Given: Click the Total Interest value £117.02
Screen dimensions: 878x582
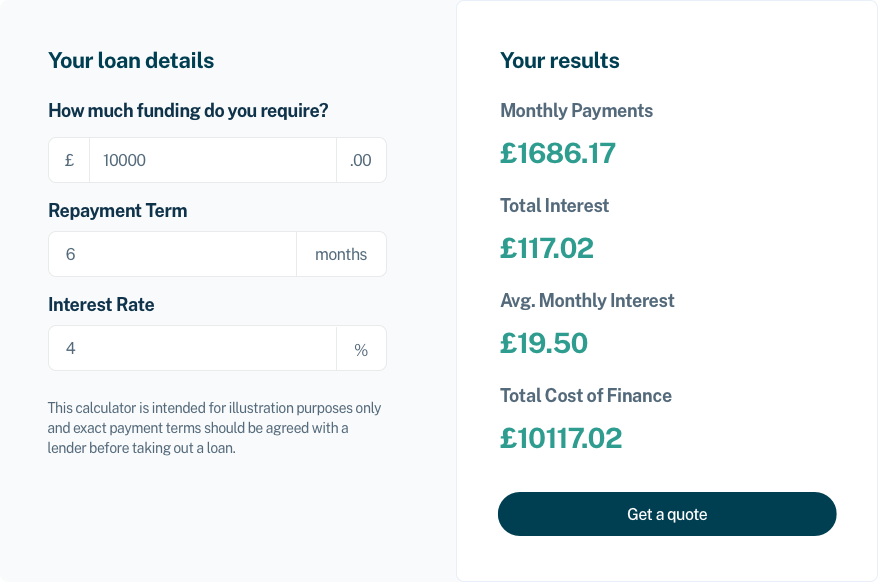Looking at the screenshot, I should (547, 248).
